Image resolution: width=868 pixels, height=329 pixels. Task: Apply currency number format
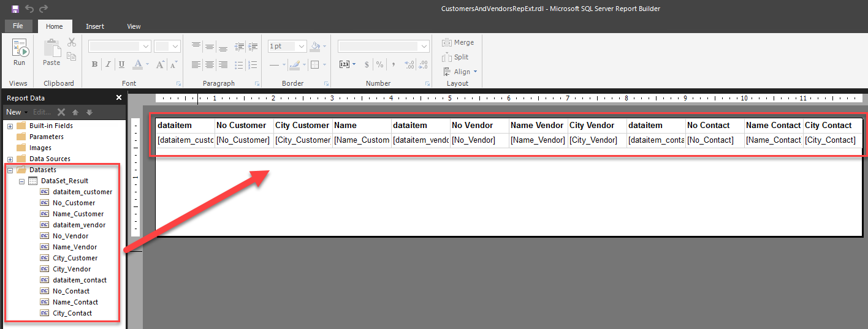point(367,64)
